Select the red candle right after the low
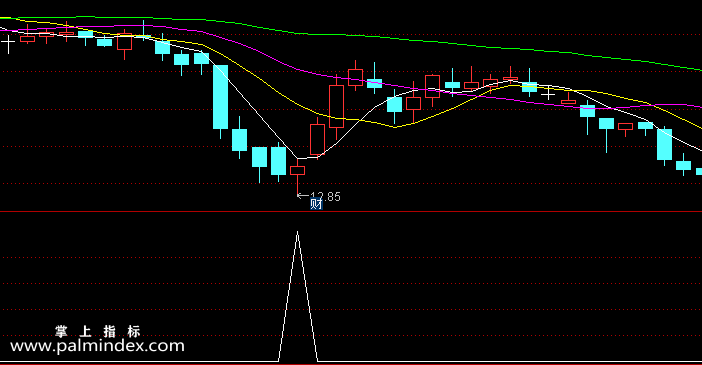 (317, 140)
